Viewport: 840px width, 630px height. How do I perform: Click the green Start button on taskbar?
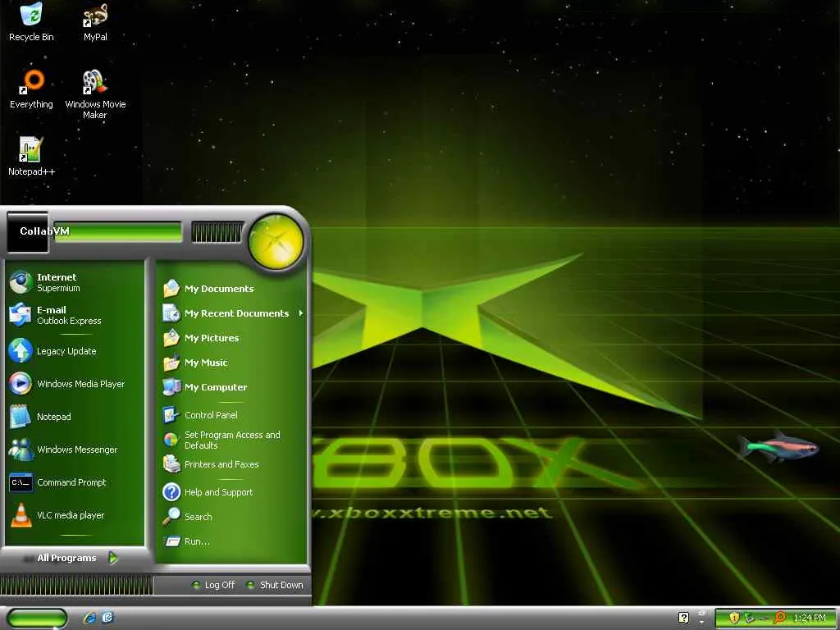pyautogui.click(x=37, y=618)
